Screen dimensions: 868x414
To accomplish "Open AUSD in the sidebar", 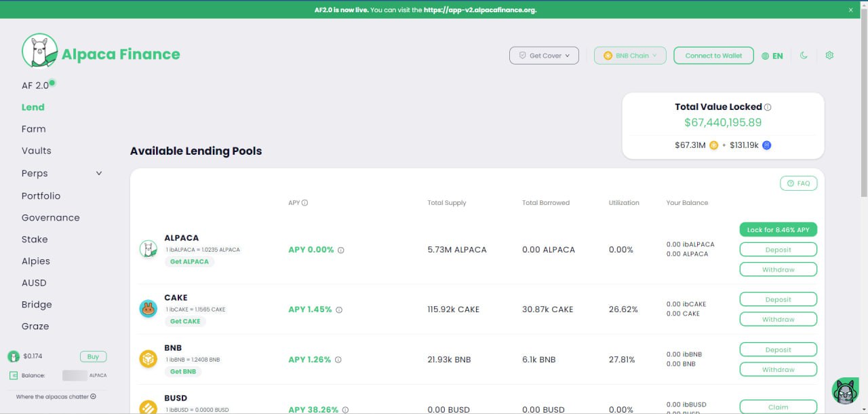I will (34, 282).
